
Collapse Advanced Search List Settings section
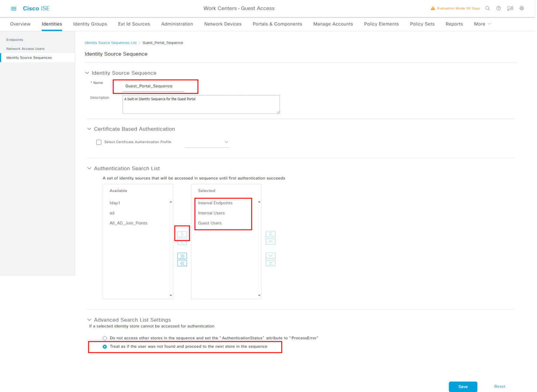point(89,320)
